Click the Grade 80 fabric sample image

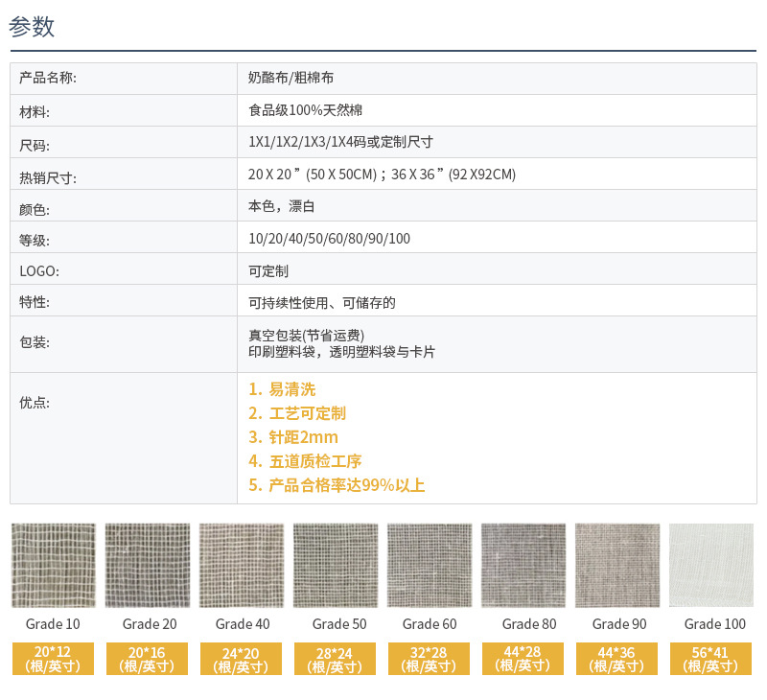pos(523,565)
